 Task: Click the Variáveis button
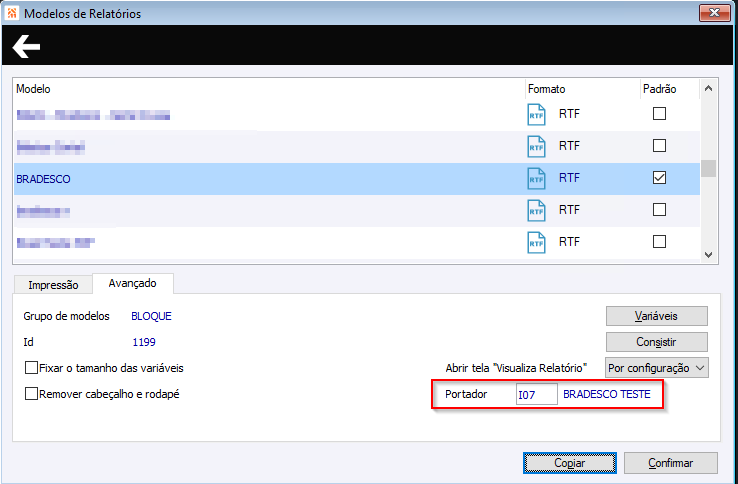pyautogui.click(x=657, y=316)
